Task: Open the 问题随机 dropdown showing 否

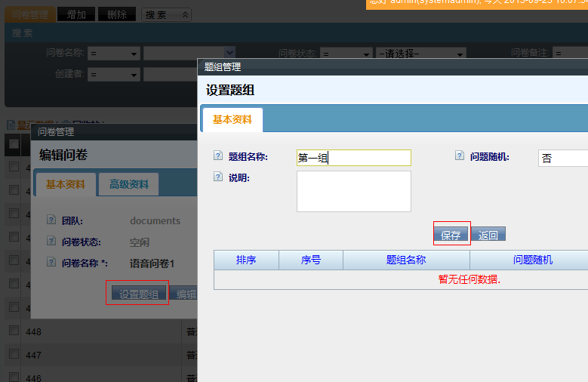Action: (562, 158)
